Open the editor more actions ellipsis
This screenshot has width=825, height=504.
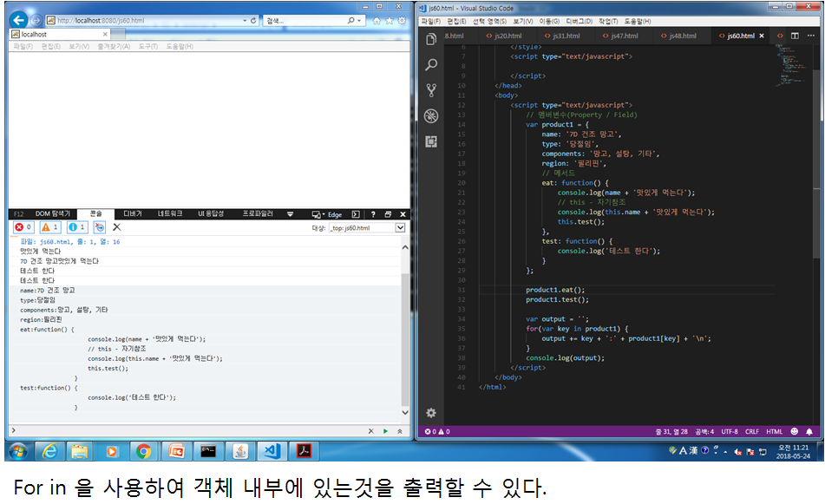point(811,36)
